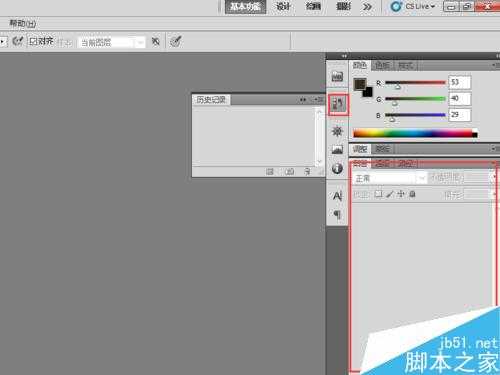Click the clone source icon before 对齐

click(17, 41)
